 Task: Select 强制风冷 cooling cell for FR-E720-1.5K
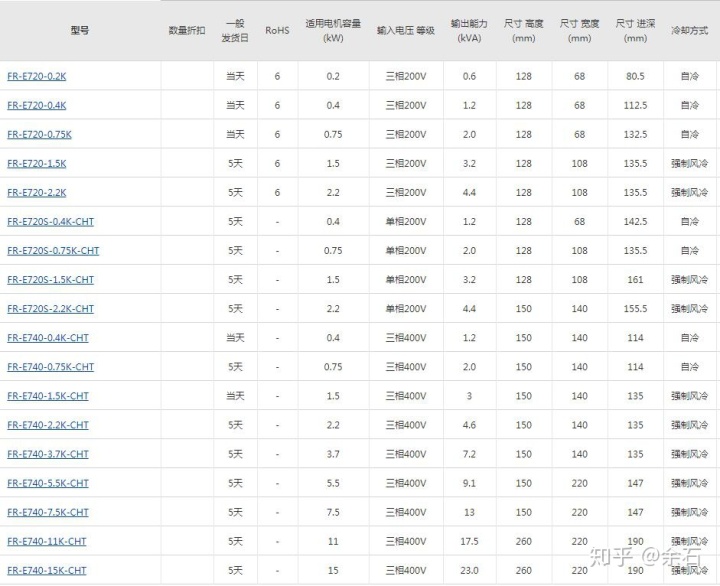click(690, 163)
